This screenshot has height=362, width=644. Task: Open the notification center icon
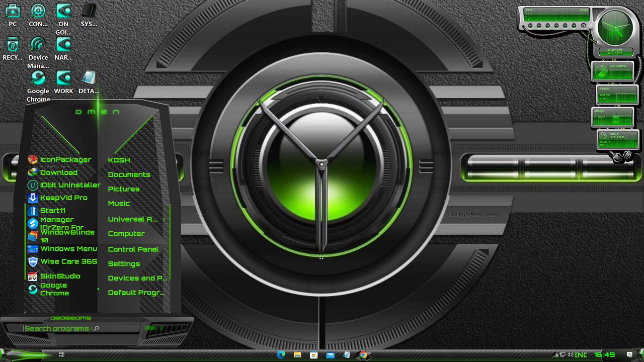pos(630,355)
